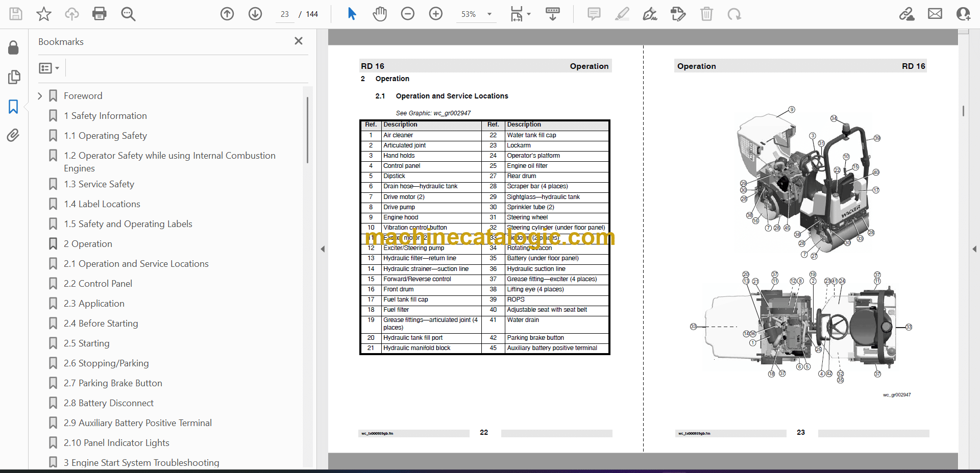Click the delete trash can icon
Image resolution: width=980 pixels, height=473 pixels.
(706, 14)
